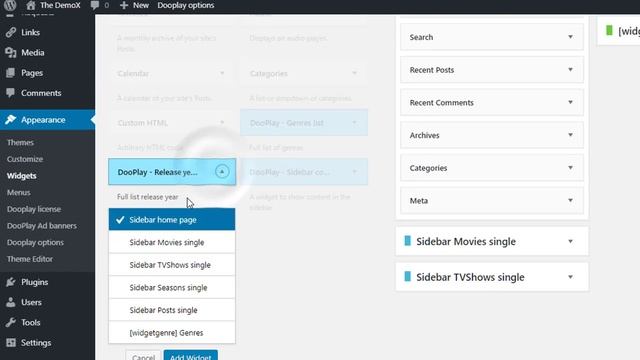Open Themes submenu link
This screenshot has height=360, width=640.
point(20,142)
